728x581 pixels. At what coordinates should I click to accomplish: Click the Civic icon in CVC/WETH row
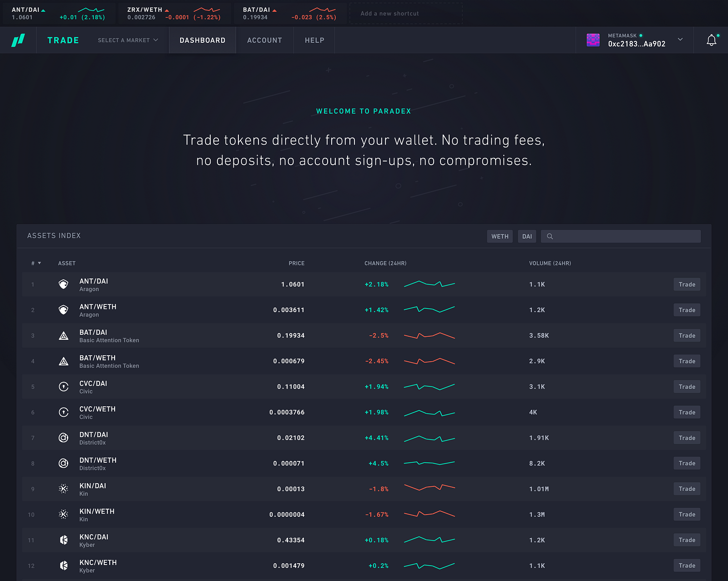64,412
